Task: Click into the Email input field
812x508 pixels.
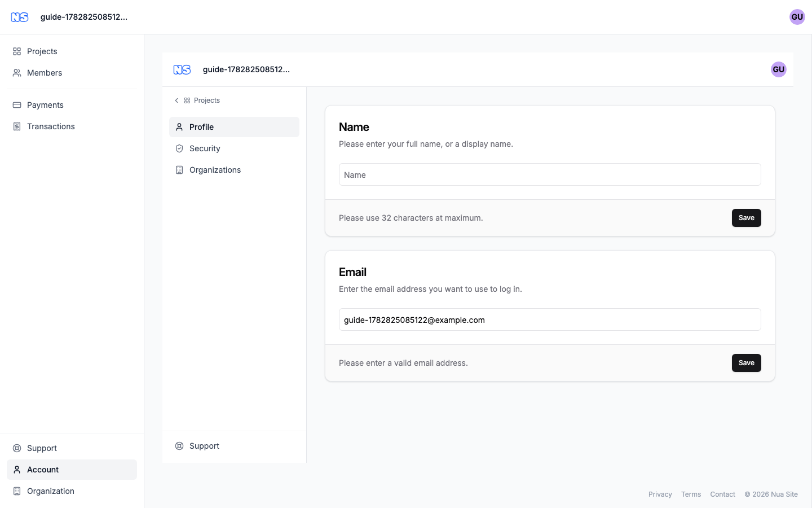Action: pos(550,319)
